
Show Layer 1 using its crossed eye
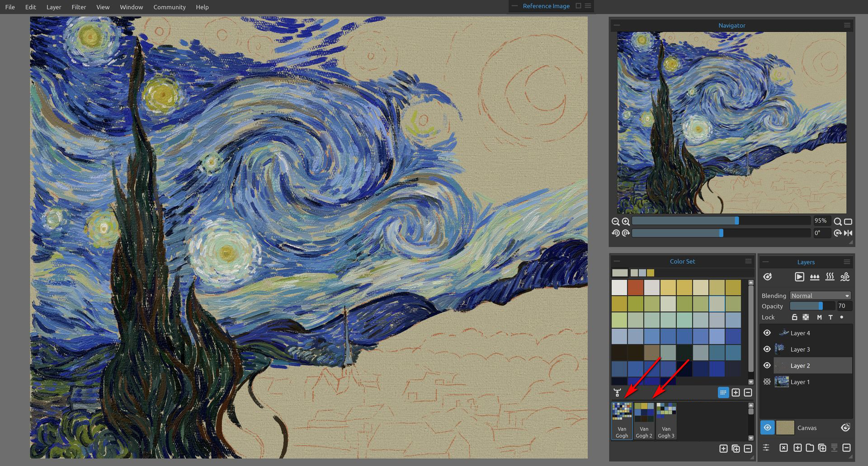(767, 382)
